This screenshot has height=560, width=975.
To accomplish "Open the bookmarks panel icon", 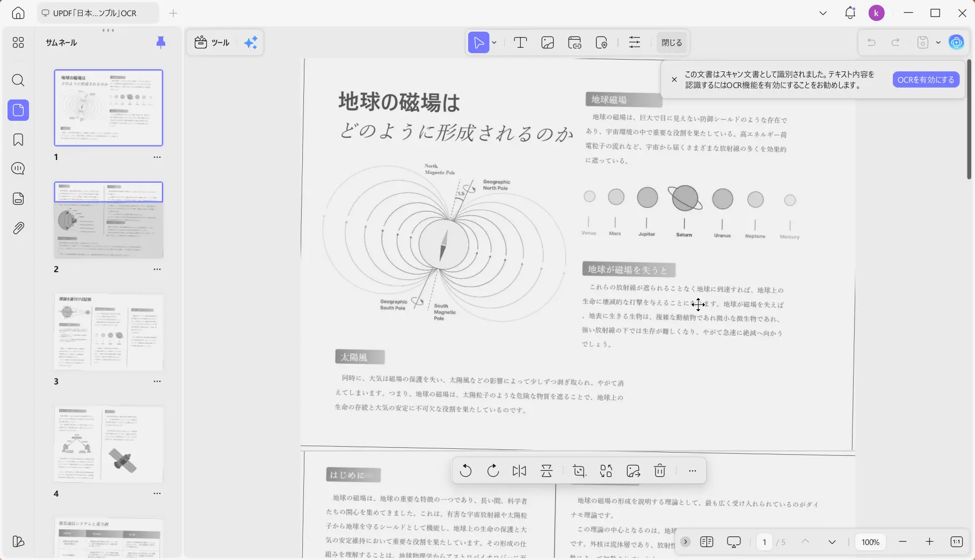I will [18, 140].
